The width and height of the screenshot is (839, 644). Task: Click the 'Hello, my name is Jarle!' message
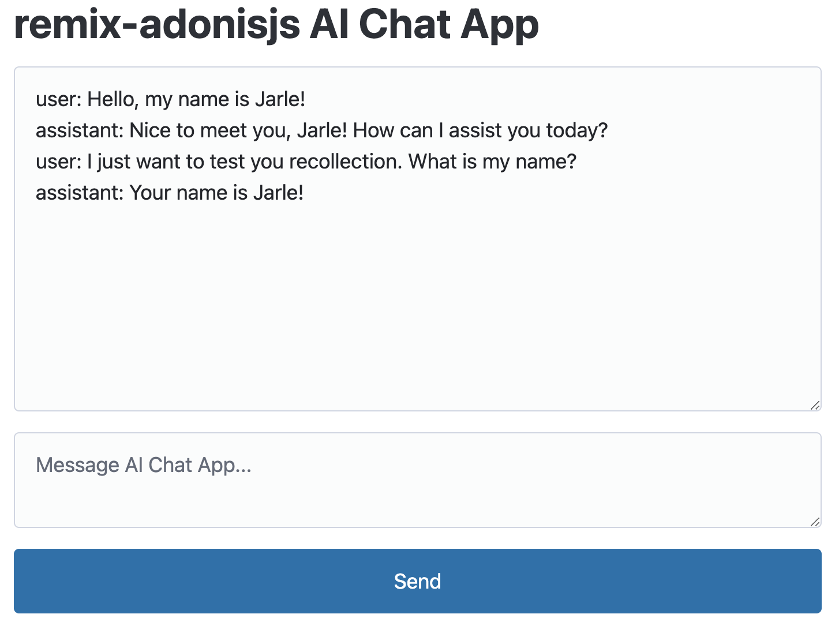[x=196, y=99]
